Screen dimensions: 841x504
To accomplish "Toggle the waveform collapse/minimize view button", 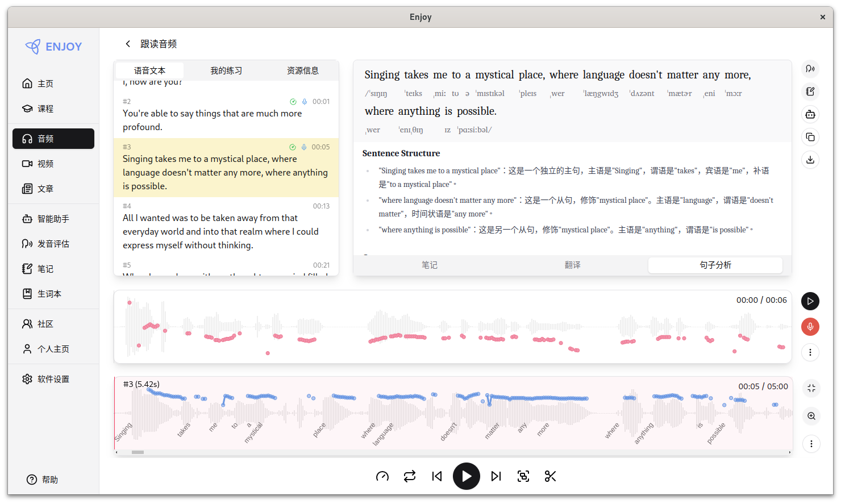I will 811,388.
